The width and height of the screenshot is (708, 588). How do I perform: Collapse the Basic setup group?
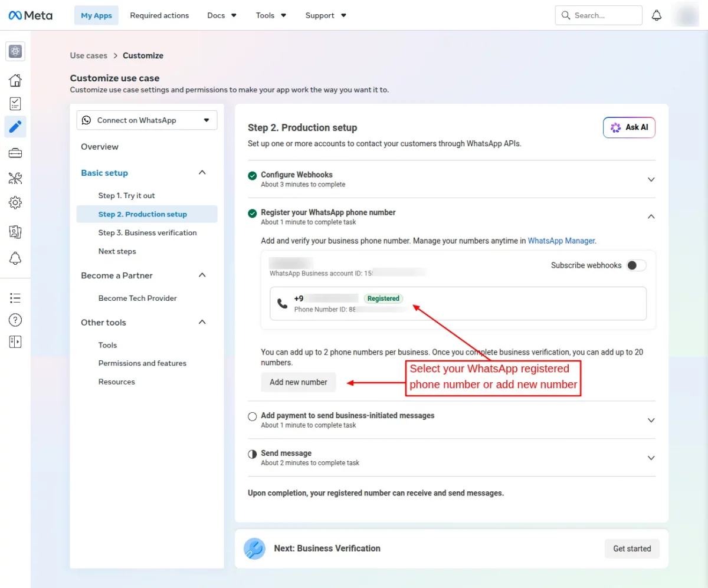202,173
